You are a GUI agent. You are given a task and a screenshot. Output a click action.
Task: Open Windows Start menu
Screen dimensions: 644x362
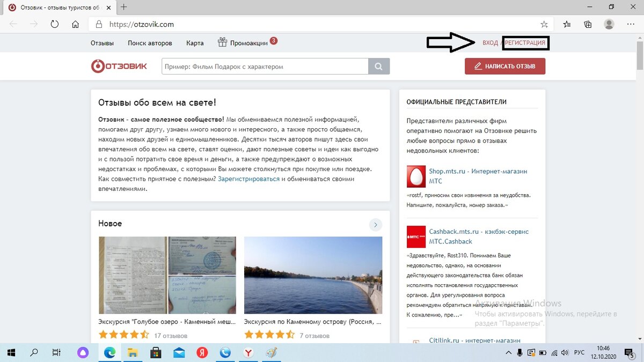pyautogui.click(x=11, y=352)
